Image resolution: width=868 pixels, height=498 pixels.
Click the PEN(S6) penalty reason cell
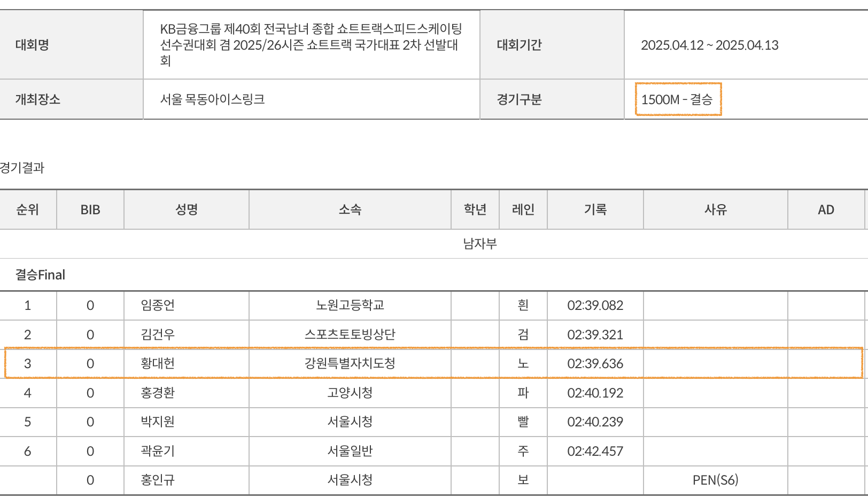pyautogui.click(x=715, y=480)
